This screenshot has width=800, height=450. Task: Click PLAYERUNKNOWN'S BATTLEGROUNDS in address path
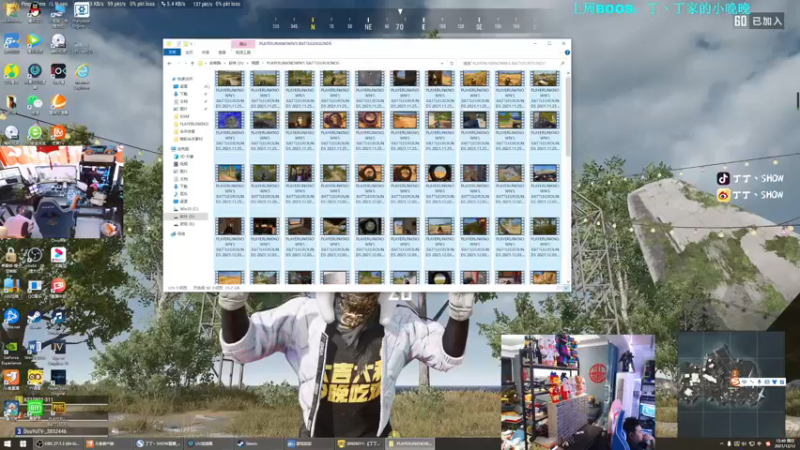coord(303,63)
